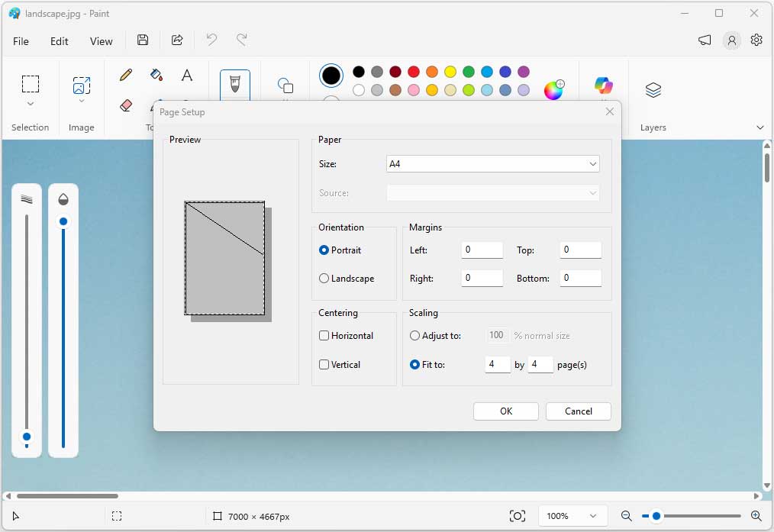
Task: Click the opacity drop icon atop slider
Action: (x=63, y=199)
